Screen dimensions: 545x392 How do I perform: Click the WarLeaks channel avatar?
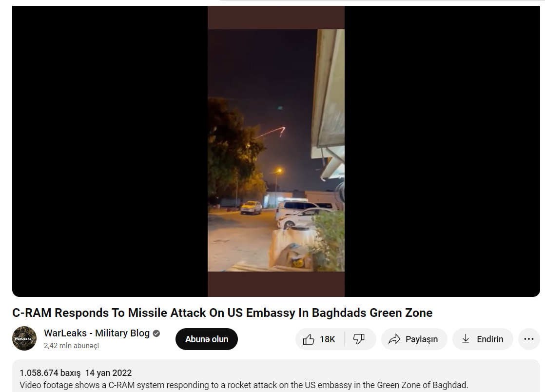24,338
